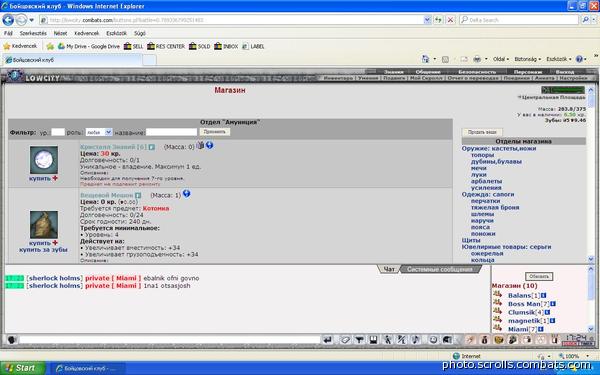The height and width of the screenshot is (375, 600).
Task: Open the Biztonság dropdown menu
Action: [x=527, y=59]
